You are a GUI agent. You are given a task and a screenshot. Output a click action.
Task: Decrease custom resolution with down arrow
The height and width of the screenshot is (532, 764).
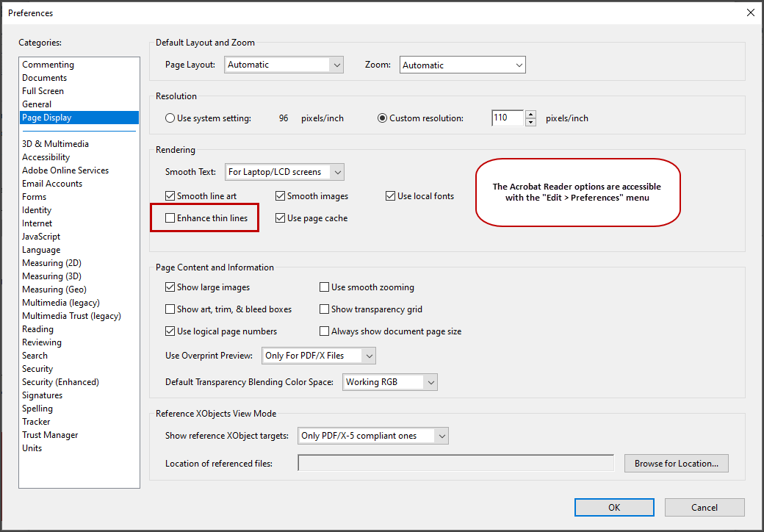(531, 122)
